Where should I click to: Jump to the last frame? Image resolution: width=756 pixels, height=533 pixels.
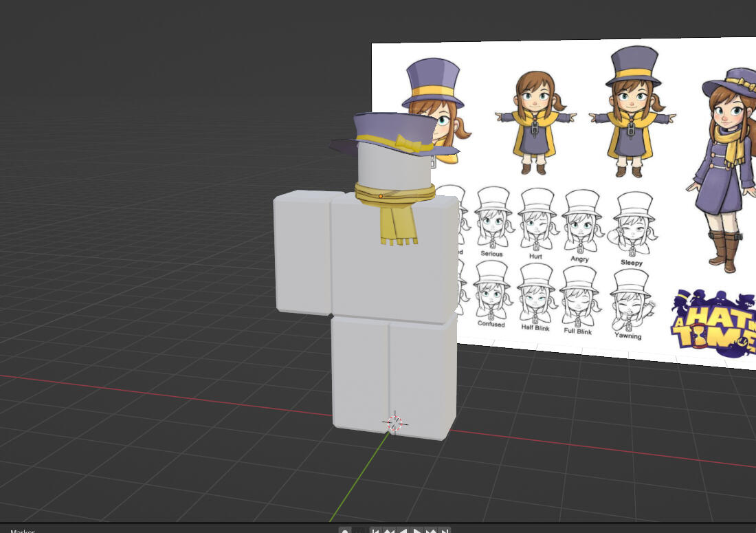coord(445,531)
